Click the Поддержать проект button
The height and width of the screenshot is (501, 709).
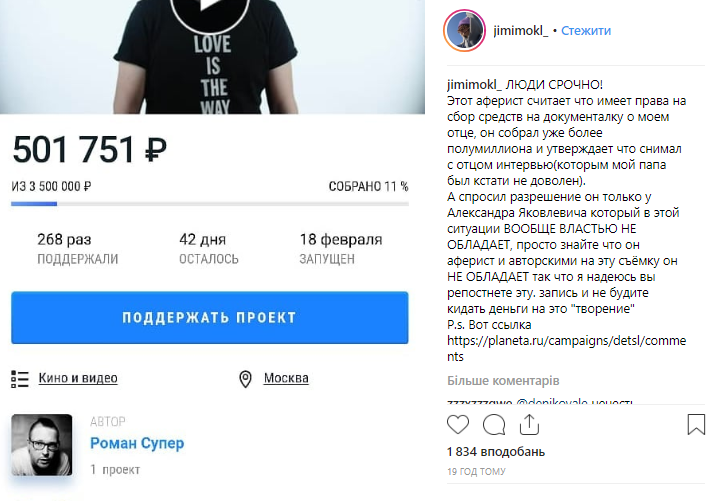[x=210, y=317]
